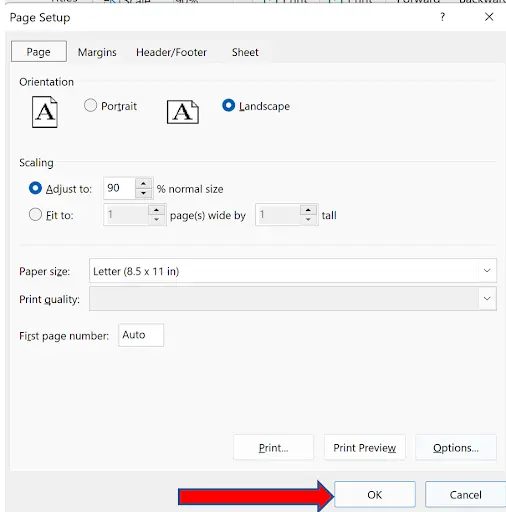This screenshot has width=506, height=512.
Task: Decrease the pages wide spinner
Action: click(x=156, y=220)
